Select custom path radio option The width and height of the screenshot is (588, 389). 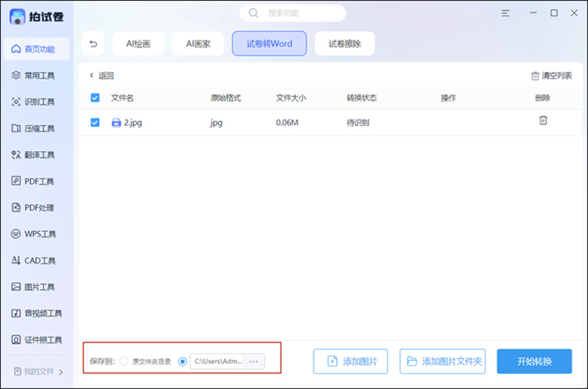[x=183, y=361]
